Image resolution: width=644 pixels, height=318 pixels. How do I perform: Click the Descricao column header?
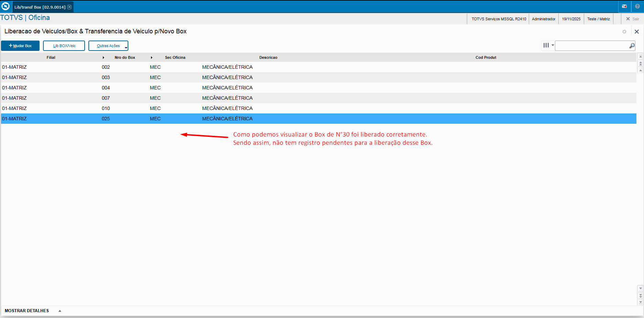[268, 57]
